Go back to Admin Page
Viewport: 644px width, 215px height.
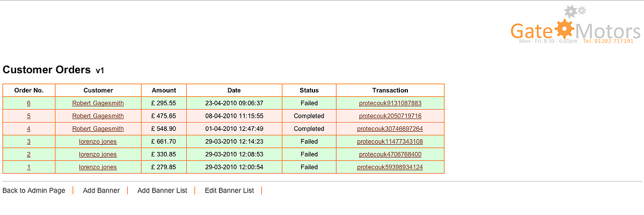(x=34, y=191)
